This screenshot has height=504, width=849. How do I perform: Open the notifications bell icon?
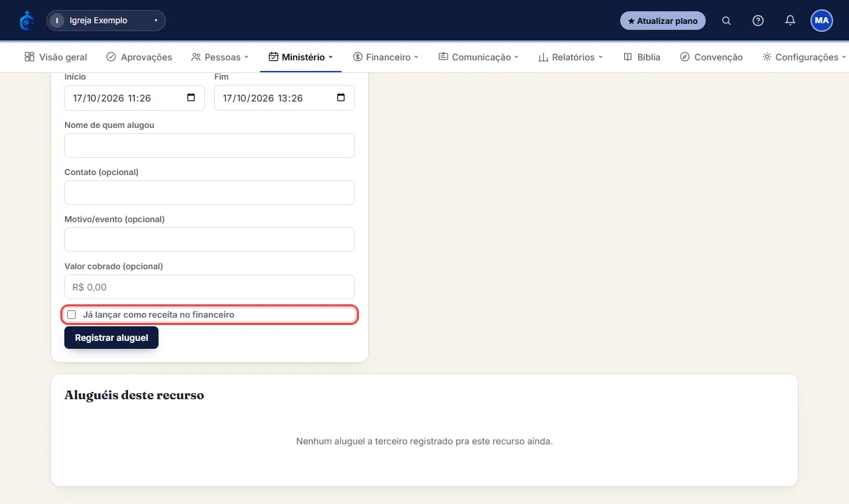(790, 21)
